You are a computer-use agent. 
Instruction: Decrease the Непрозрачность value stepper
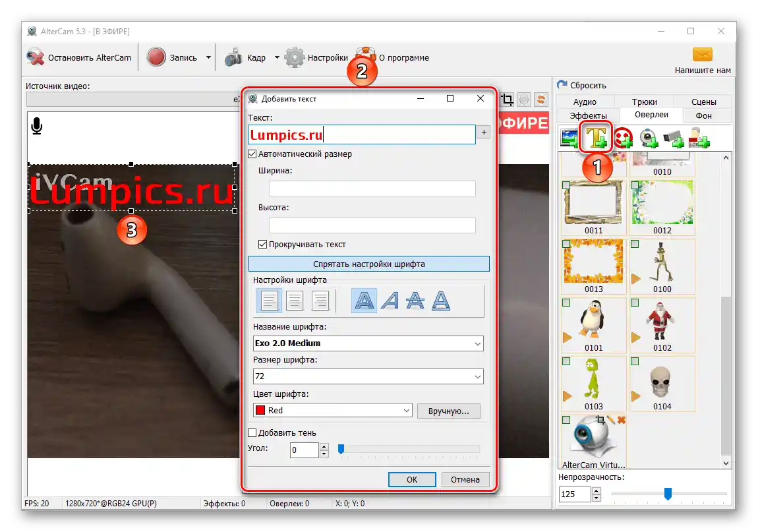[596, 498]
